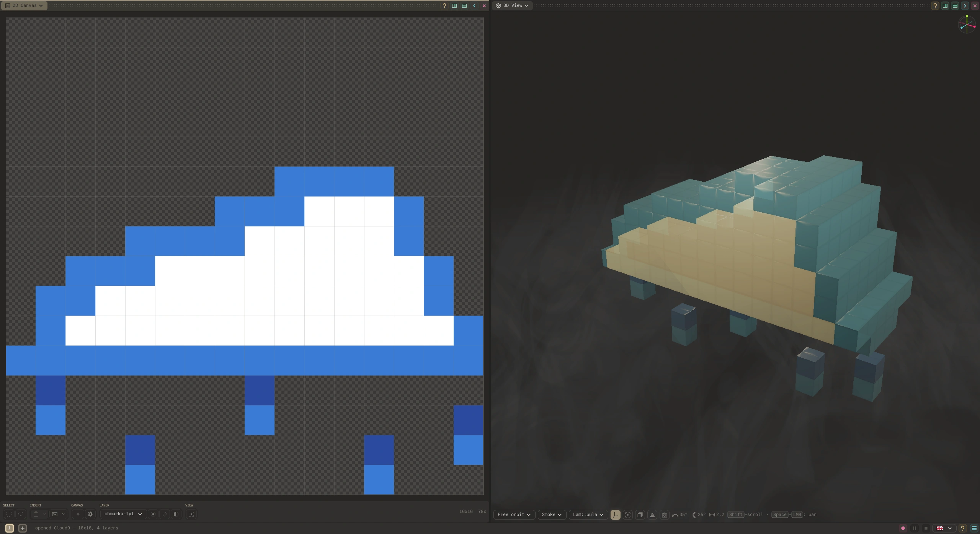The image size is (980, 534).
Task: Click the ground-plane stamp icon in 3D toolbar
Action: coord(652,515)
